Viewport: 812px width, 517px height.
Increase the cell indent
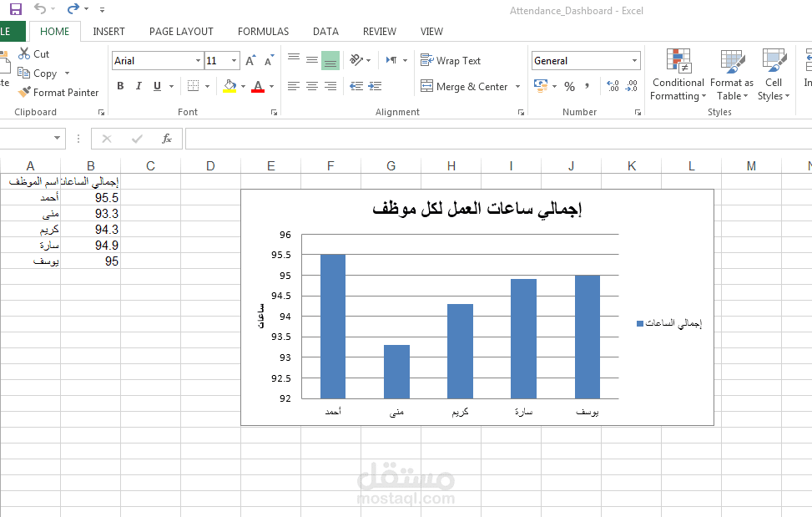pos(375,86)
